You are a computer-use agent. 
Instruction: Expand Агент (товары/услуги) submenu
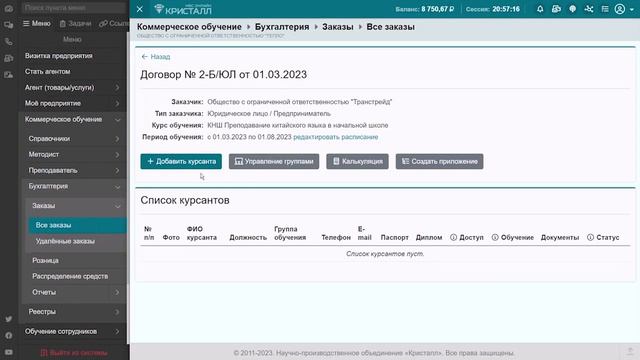tap(73, 87)
